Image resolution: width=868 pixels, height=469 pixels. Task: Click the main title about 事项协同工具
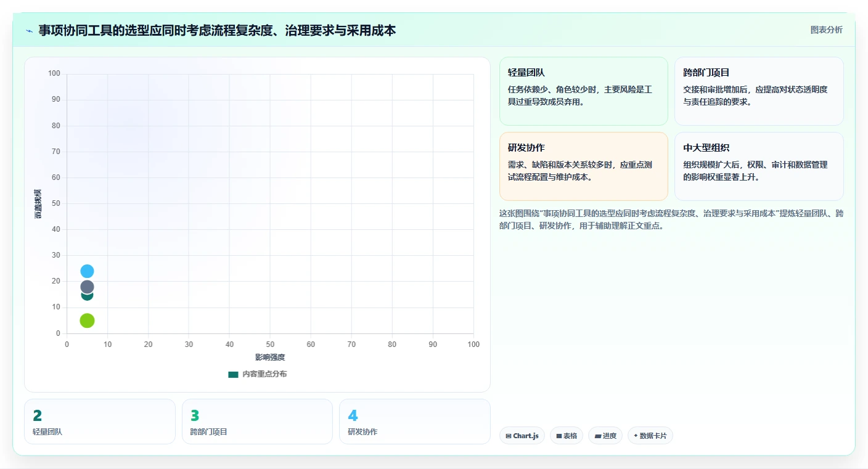(217, 30)
